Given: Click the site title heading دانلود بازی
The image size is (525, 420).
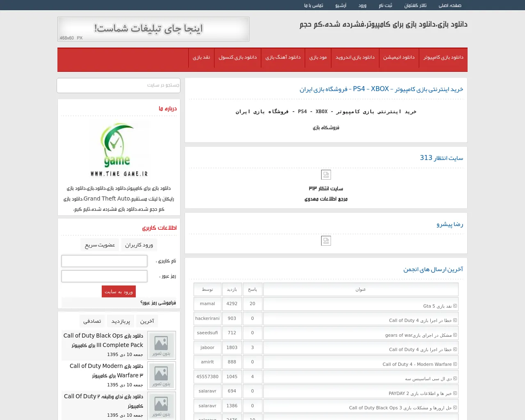Looking at the screenshot, I should coord(383,24).
